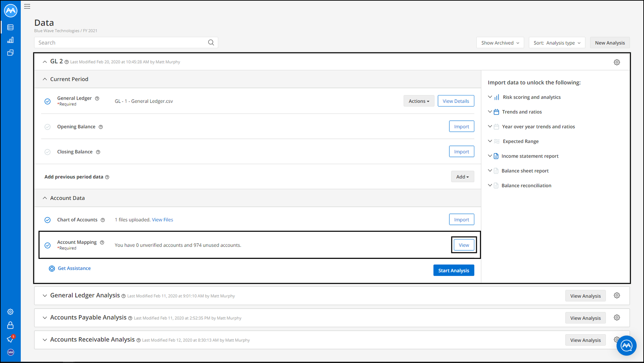Click the Start Analysis button
Viewport: 644px width, 363px height.
[x=454, y=270]
